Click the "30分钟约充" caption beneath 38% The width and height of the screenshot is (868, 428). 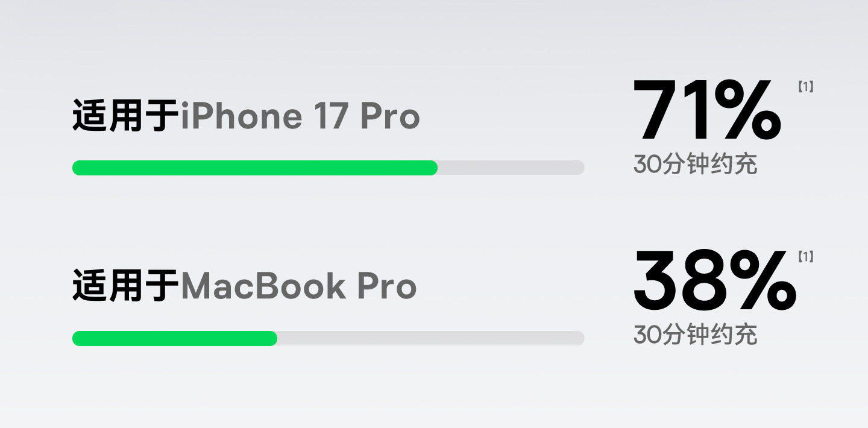coord(695,335)
